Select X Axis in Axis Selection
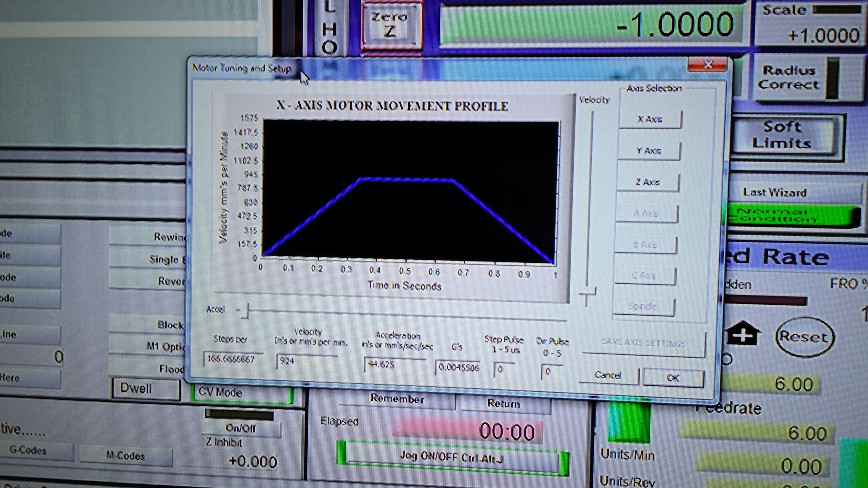868x488 pixels. pos(650,119)
